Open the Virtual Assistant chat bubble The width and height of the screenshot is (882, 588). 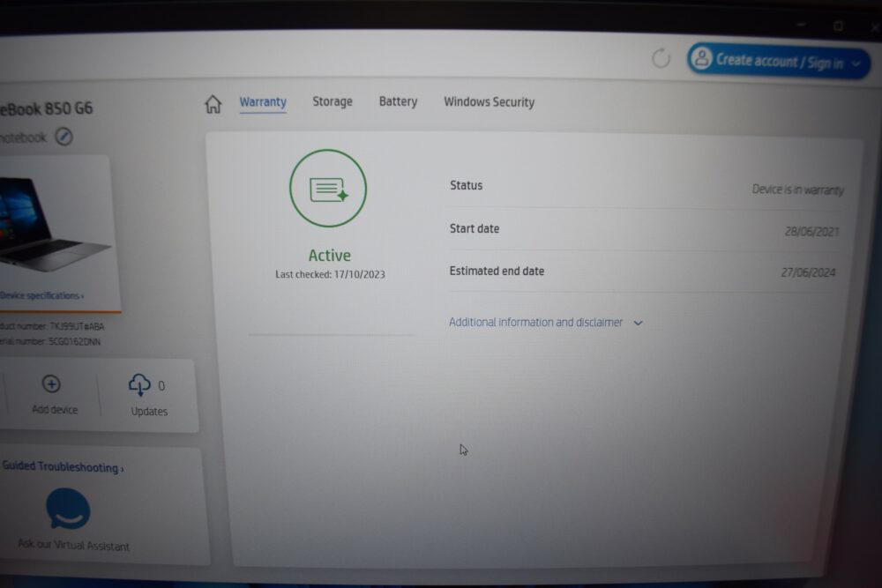pyautogui.click(x=68, y=509)
